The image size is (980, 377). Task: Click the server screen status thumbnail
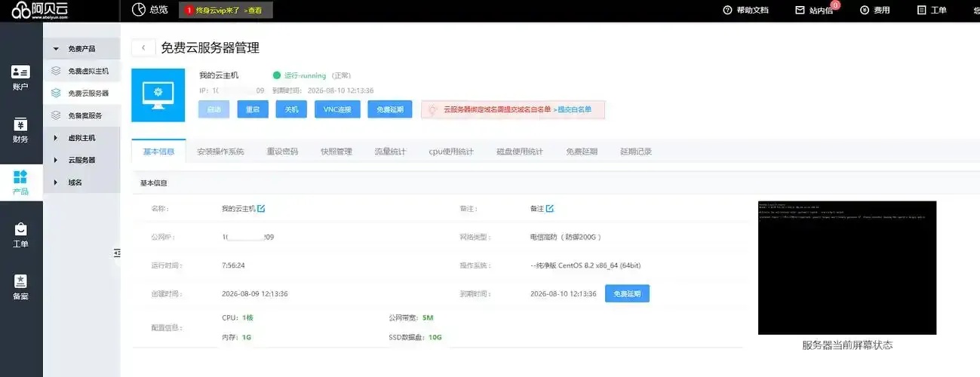click(x=846, y=267)
